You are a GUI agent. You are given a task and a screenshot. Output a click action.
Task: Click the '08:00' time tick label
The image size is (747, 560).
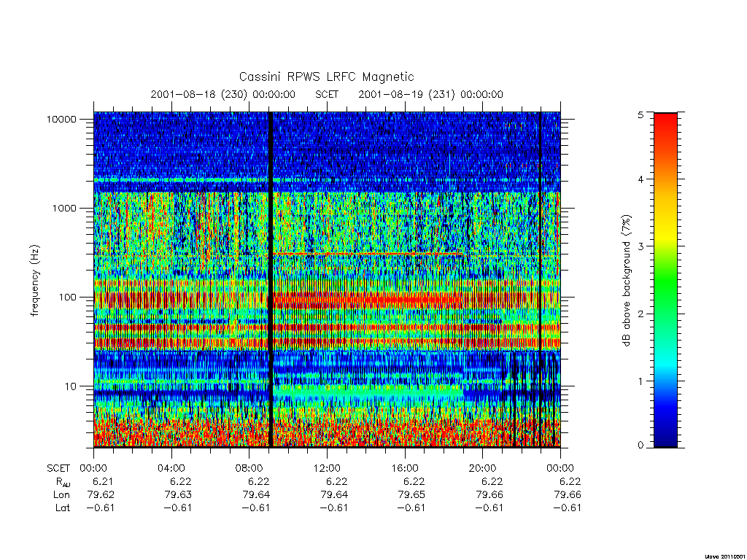[249, 468]
